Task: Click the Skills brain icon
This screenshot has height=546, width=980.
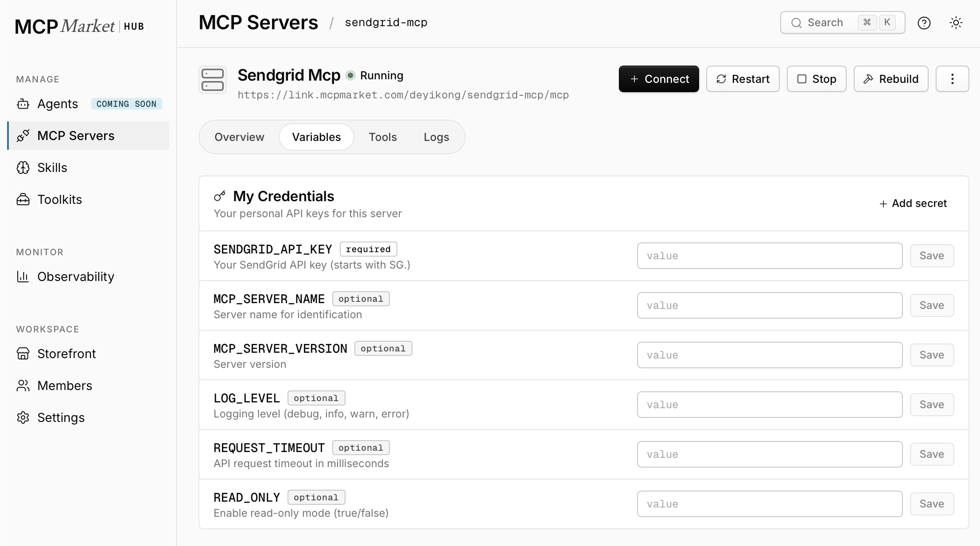Action: click(23, 168)
